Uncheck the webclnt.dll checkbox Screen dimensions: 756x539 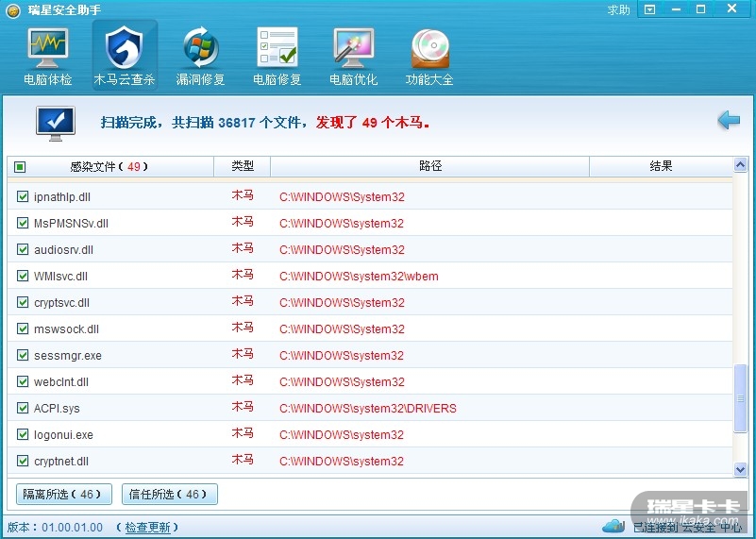(23, 382)
